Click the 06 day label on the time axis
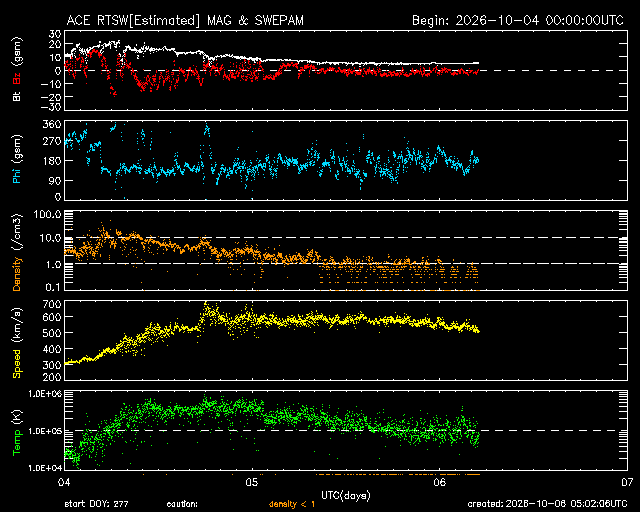This screenshot has height=512, width=640. click(x=440, y=483)
